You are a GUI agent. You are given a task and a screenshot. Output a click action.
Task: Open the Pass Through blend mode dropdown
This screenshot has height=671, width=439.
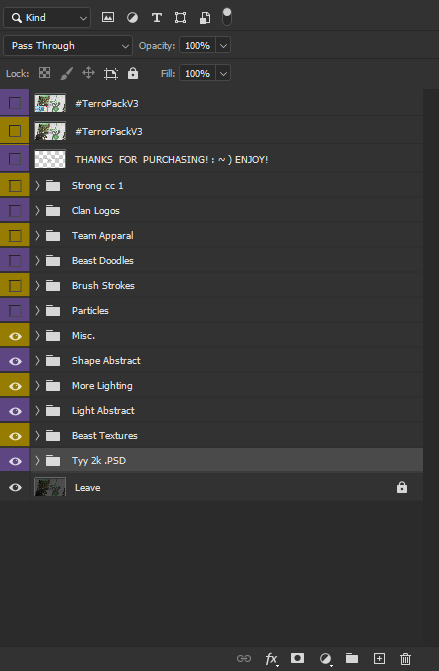(x=68, y=46)
